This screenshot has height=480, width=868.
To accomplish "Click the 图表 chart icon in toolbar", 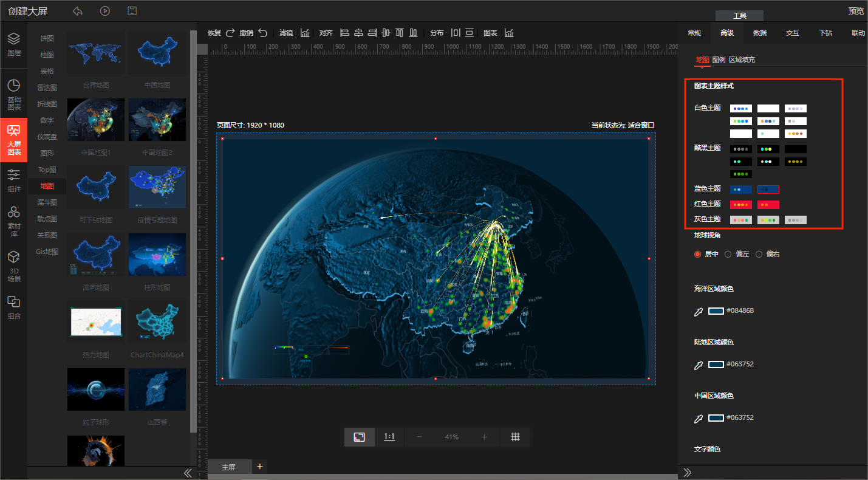I will (x=509, y=33).
